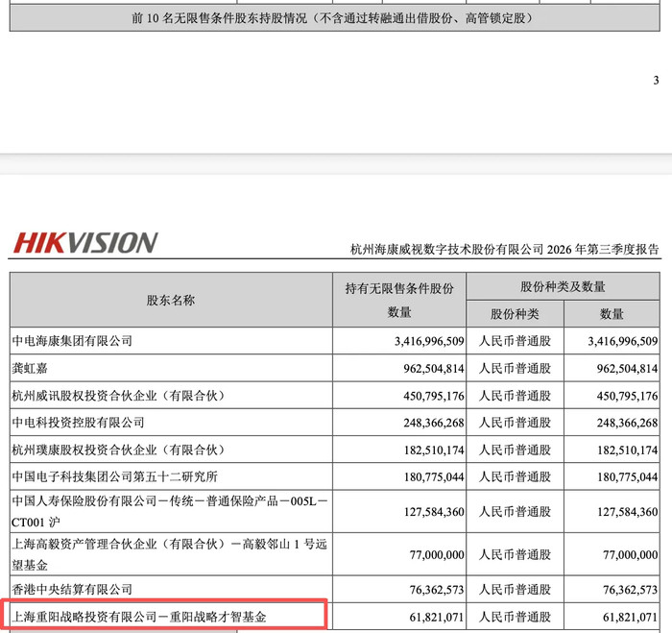Click the page number 3
This screenshot has height=633, width=672.
pos(656,80)
